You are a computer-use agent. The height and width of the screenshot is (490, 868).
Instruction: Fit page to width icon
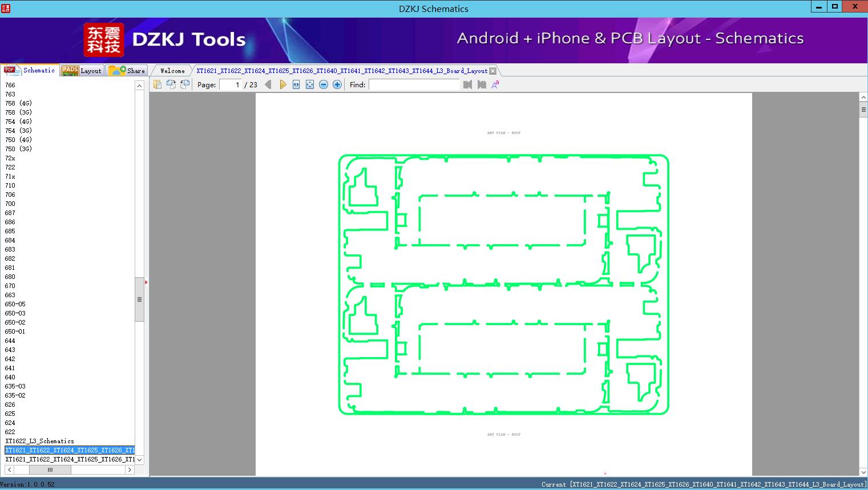[x=296, y=84]
